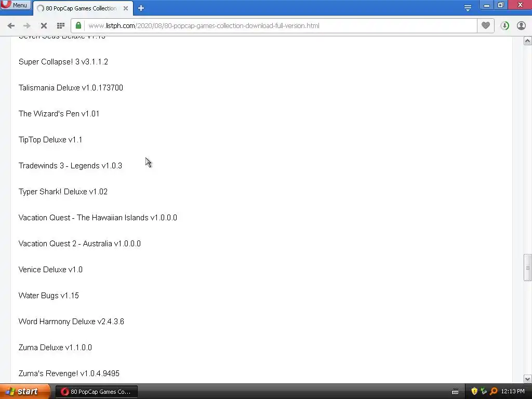The height and width of the screenshot is (399, 532).
Task: Open Speed Dial grid icon
Action: coord(61,26)
